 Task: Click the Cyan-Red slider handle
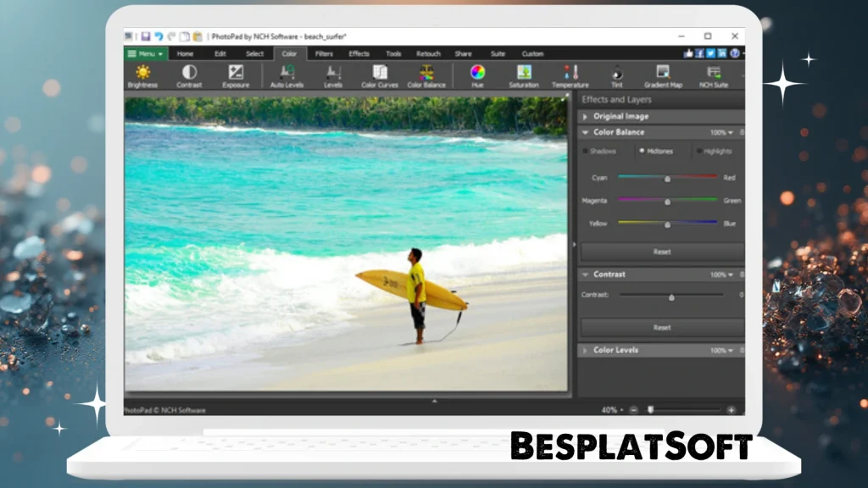click(x=668, y=179)
